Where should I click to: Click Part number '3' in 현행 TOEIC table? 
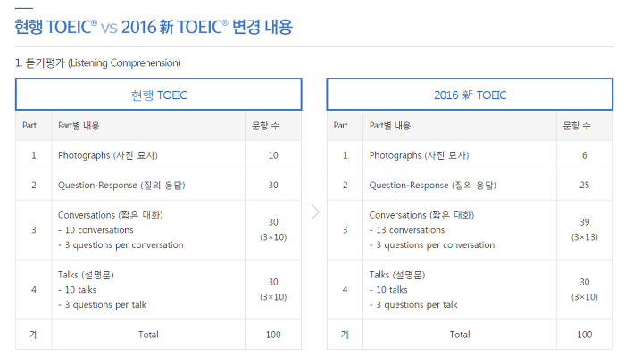pos(34,230)
